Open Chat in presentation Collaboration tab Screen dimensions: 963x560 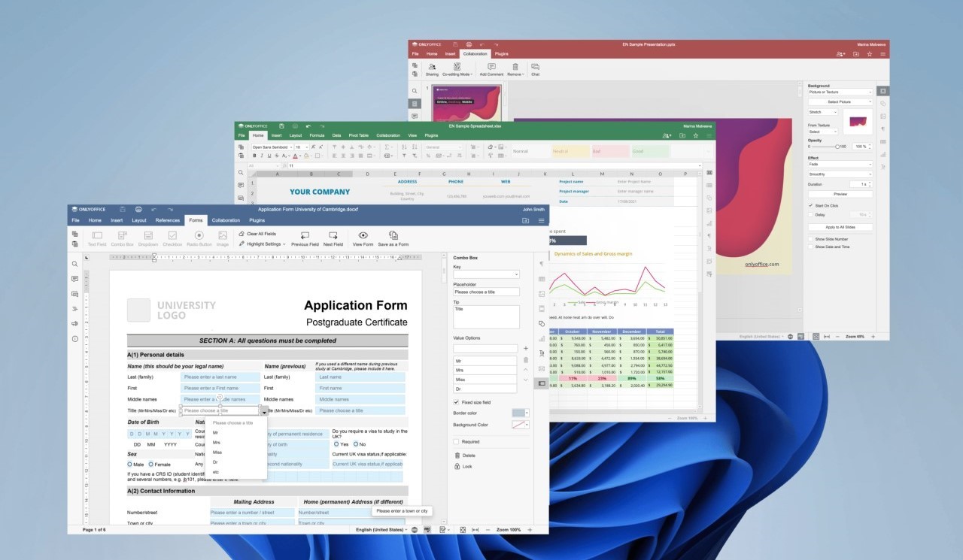click(x=535, y=69)
